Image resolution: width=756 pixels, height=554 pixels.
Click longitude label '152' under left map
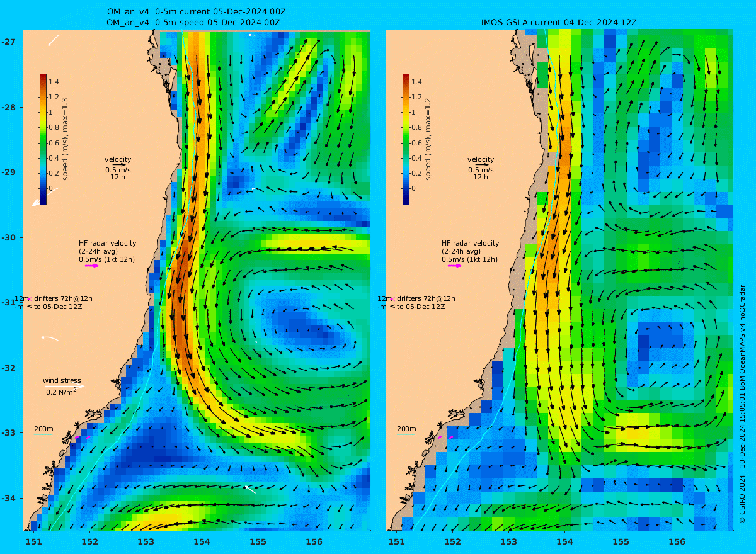pos(89,541)
